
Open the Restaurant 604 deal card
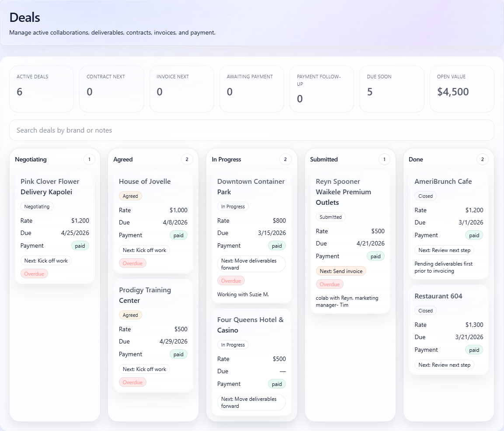[x=449, y=330]
